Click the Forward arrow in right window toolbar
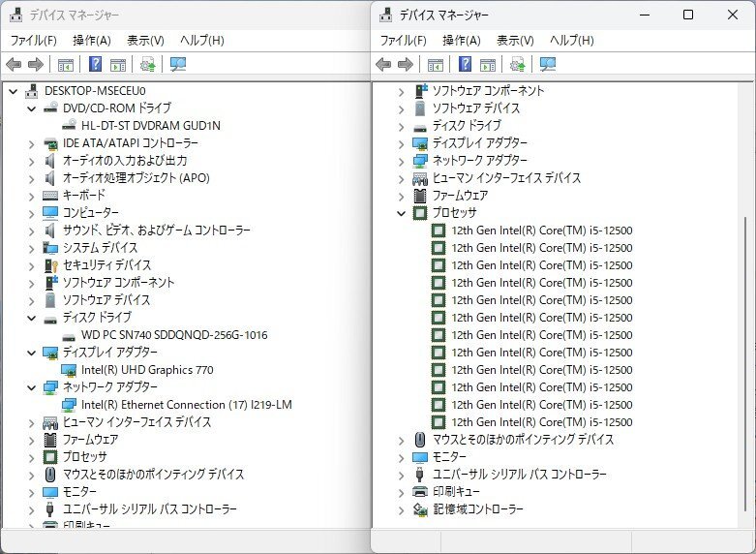This screenshot has height=554, width=756. pos(406,64)
